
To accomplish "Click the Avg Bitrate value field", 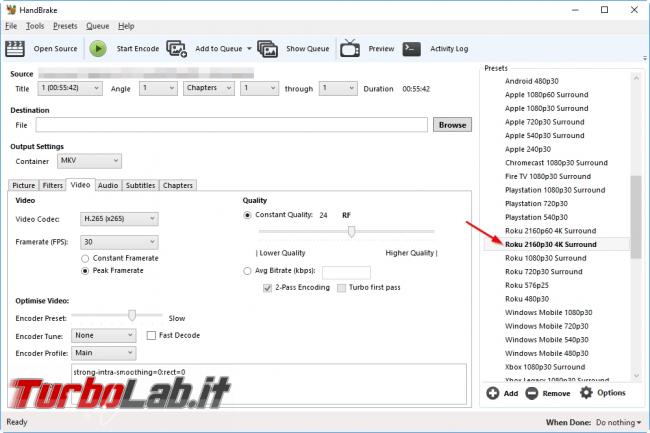I will tap(346, 273).
